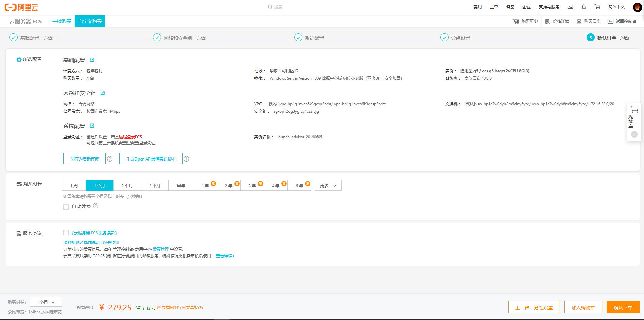The height and width of the screenshot is (320, 644).
Task: Click the 基础配置 step check icon
Action: 13,37
